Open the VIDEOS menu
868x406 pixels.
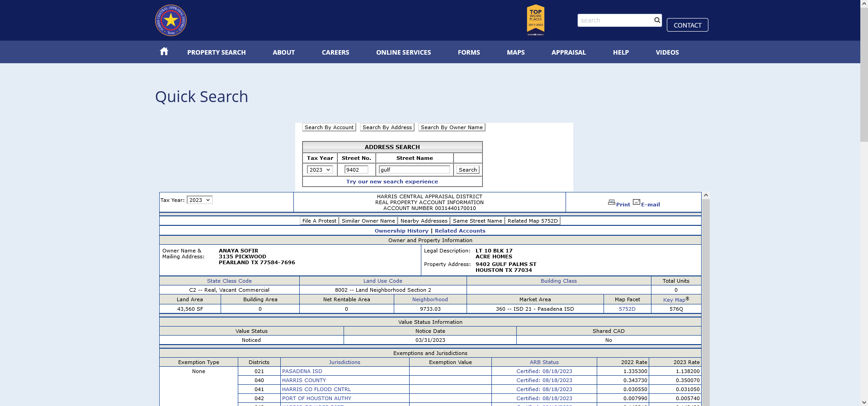(x=667, y=52)
